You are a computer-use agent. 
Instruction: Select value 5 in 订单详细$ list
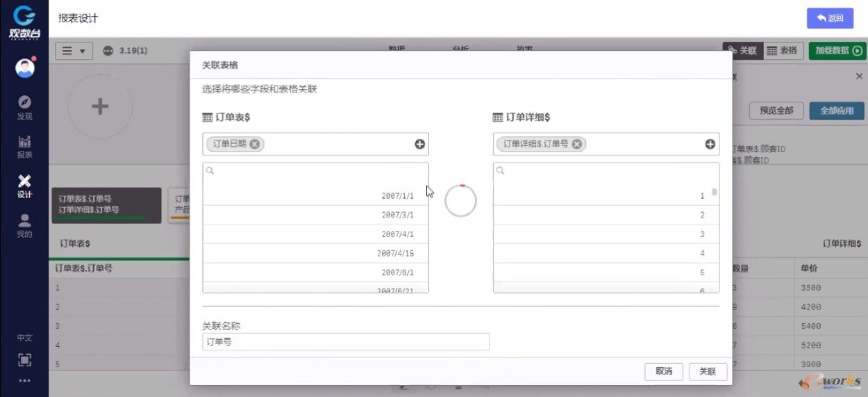coord(602,273)
